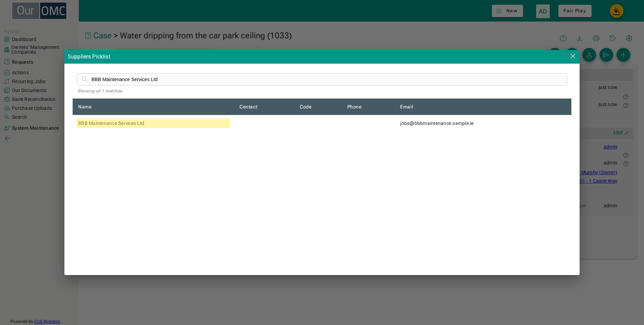Open the CLG Systems footer link
Viewport: 644px width, 325px height.
click(47, 322)
